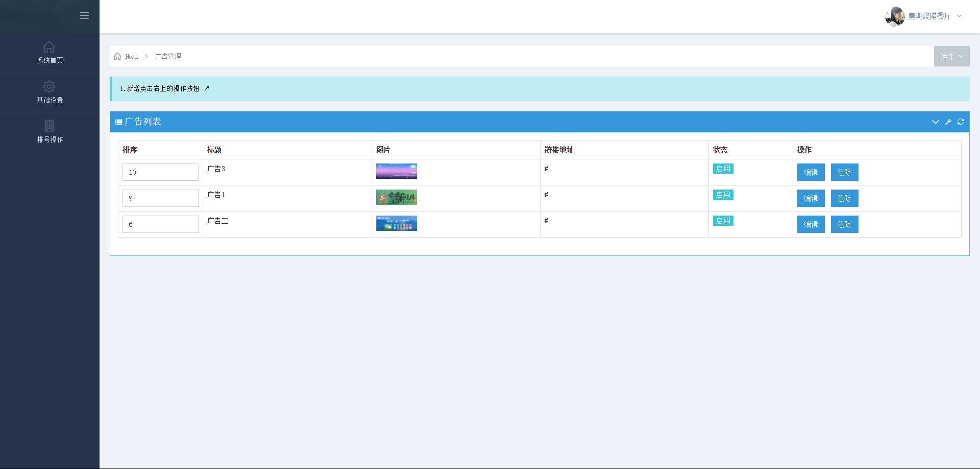This screenshot has width=980, height=469.
Task: Toggle 启用 status of 广告3
Action: (723, 169)
